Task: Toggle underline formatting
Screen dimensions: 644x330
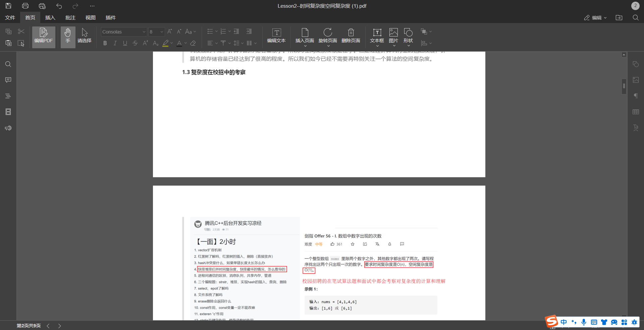Action: tap(125, 43)
